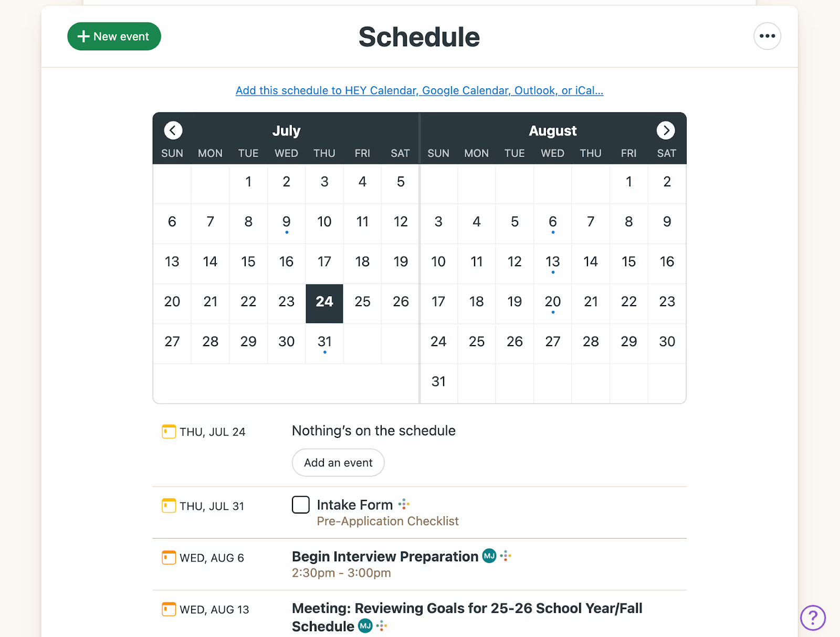The image size is (840, 637).
Task: Open the add schedule to calendar link
Action: tap(419, 90)
